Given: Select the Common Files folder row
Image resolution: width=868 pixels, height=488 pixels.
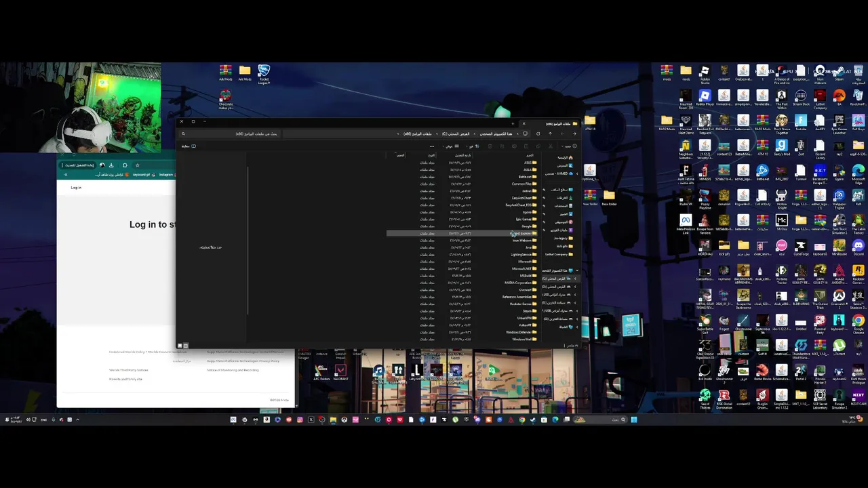Looking at the screenshot, I should click(462, 184).
